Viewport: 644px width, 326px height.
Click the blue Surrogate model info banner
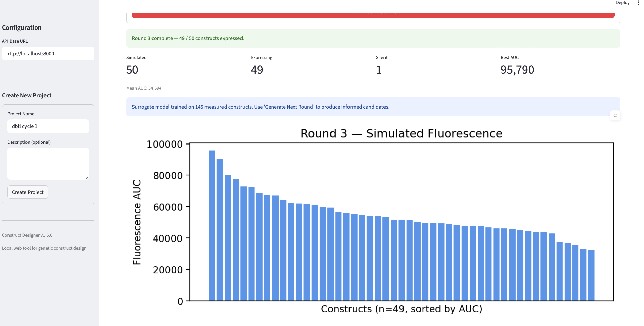pyautogui.click(x=373, y=107)
